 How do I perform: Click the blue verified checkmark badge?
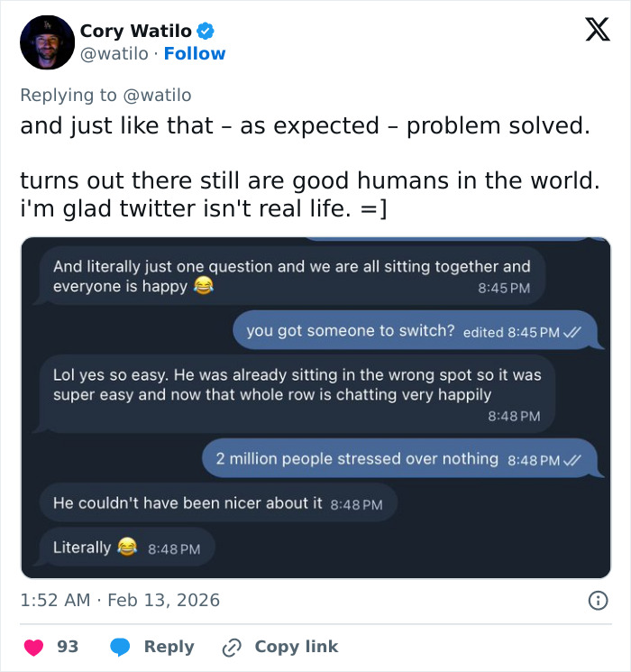(x=206, y=32)
